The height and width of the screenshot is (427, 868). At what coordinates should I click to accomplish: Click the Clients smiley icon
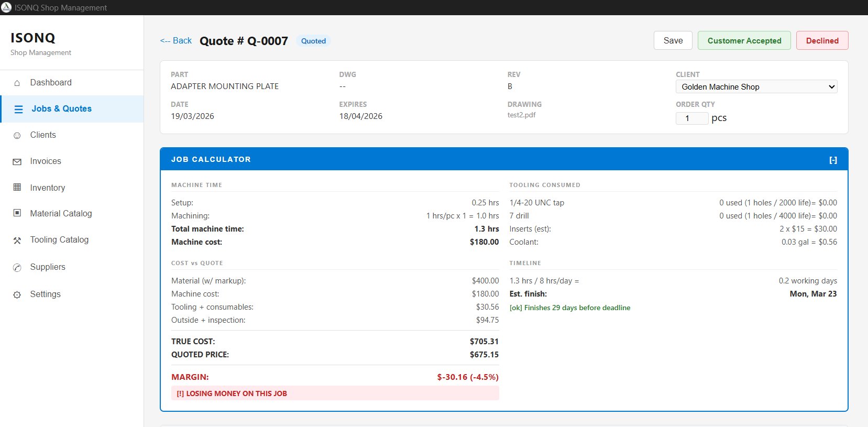17,135
